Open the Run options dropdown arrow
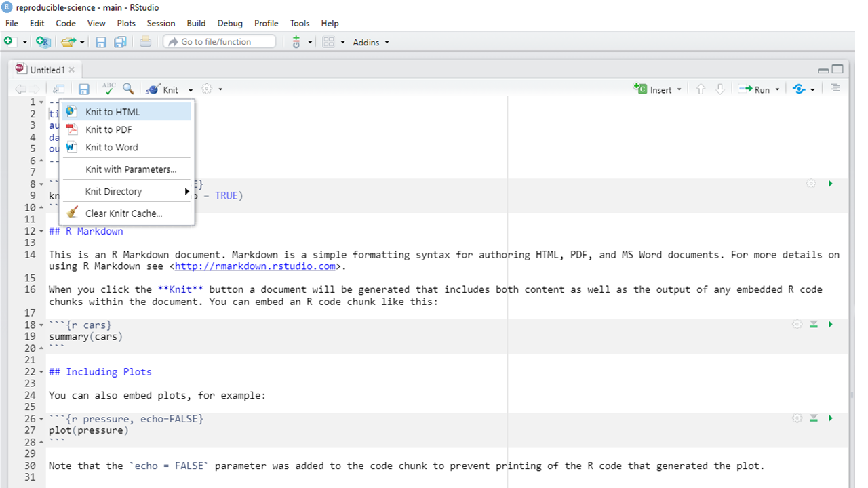 click(778, 89)
